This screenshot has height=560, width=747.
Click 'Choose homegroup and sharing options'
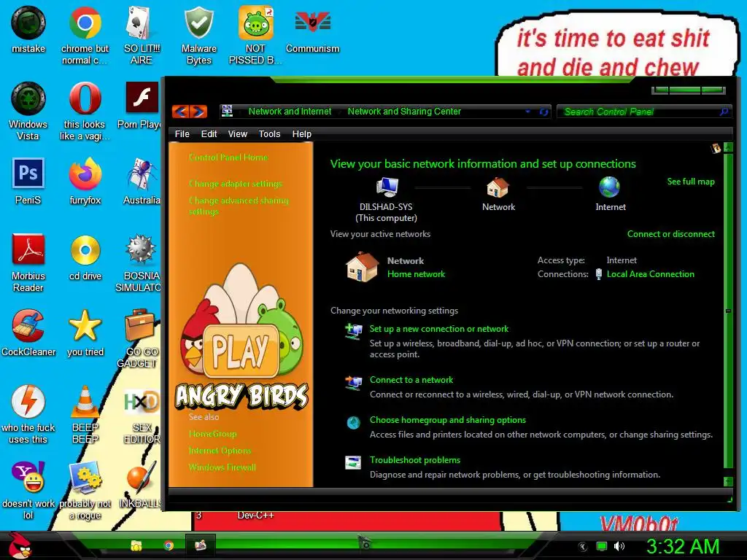tap(448, 419)
